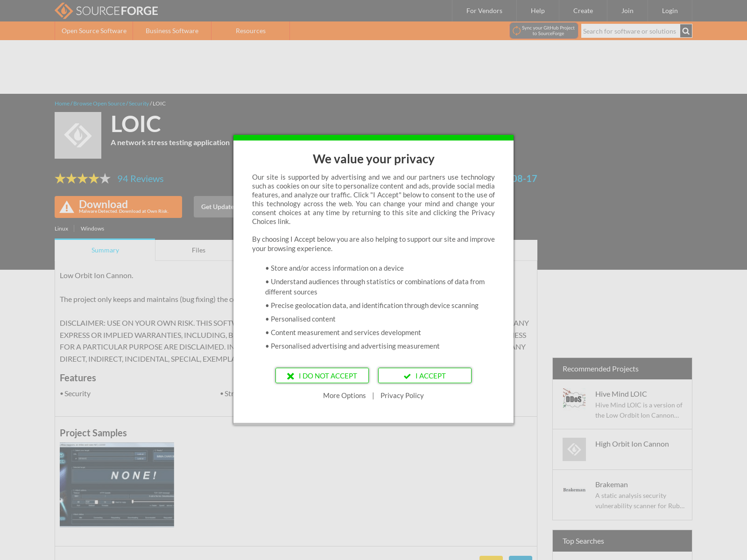The height and width of the screenshot is (560, 747).
Task: Select the Windows platform link
Action: click(x=92, y=229)
